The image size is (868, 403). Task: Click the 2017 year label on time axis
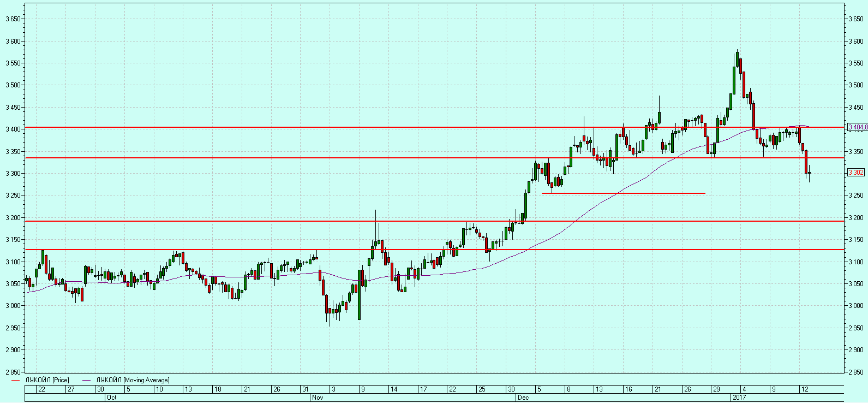(x=739, y=398)
